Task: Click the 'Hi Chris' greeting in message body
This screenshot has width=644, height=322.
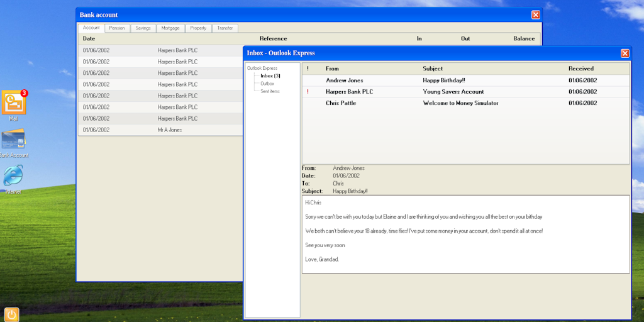Action: [313, 203]
